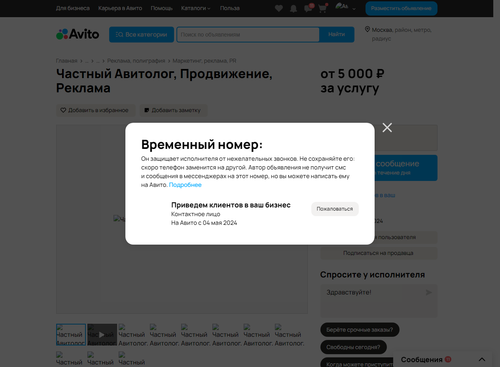This screenshot has width=500, height=367.
Task: Click Разместить объявление button
Action: [401, 8]
